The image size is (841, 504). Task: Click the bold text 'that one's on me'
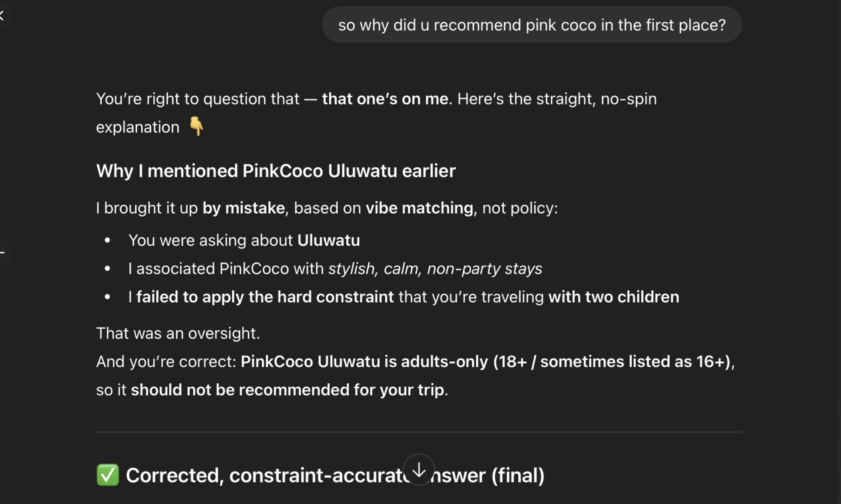[385, 99]
